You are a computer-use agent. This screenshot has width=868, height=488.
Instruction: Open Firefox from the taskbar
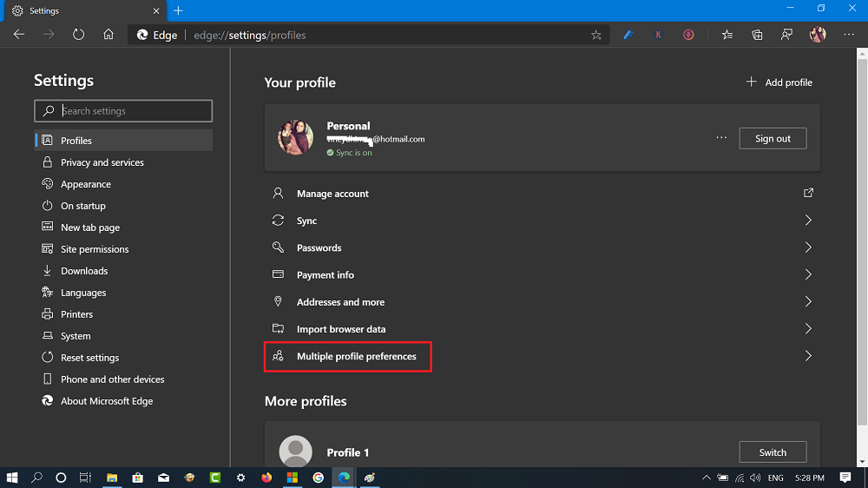coord(266,478)
